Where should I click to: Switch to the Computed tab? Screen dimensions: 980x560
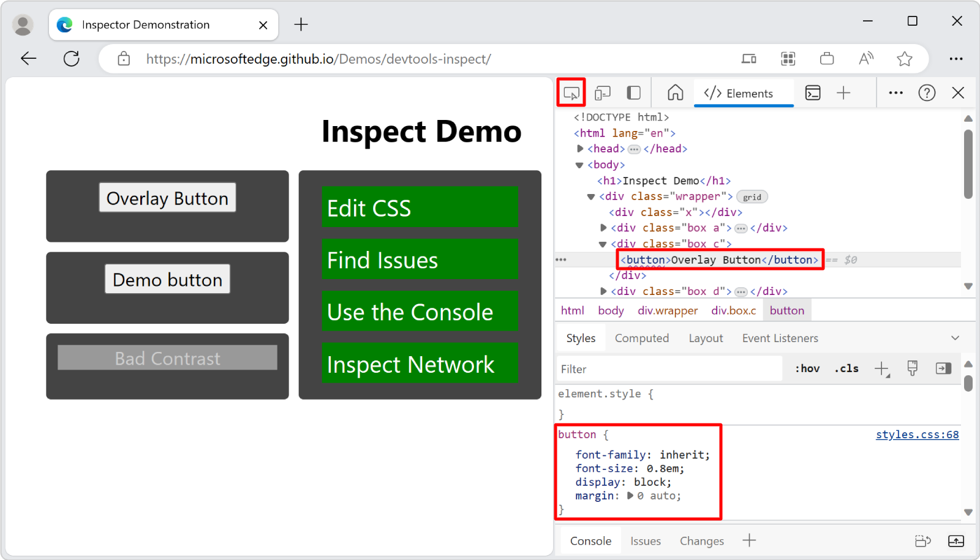tap(641, 338)
